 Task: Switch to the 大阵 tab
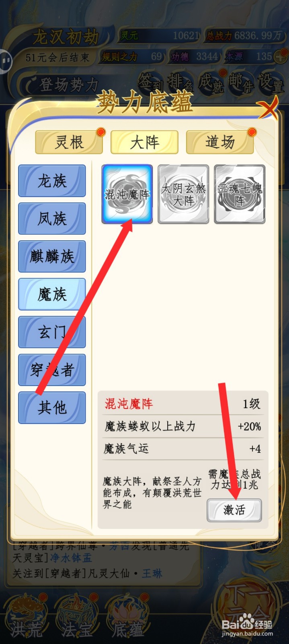tap(145, 142)
